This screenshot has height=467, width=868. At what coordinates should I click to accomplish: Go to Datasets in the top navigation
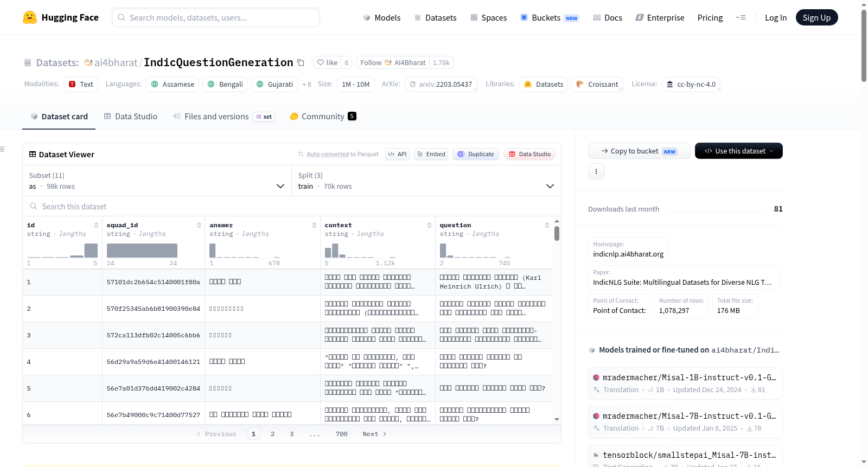(x=435, y=17)
